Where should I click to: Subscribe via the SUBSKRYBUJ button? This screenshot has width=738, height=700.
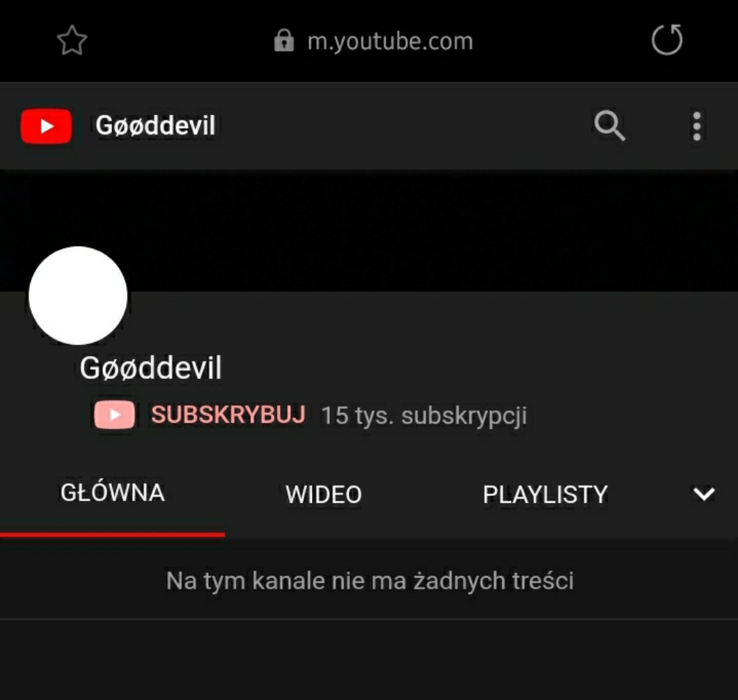pos(228,414)
